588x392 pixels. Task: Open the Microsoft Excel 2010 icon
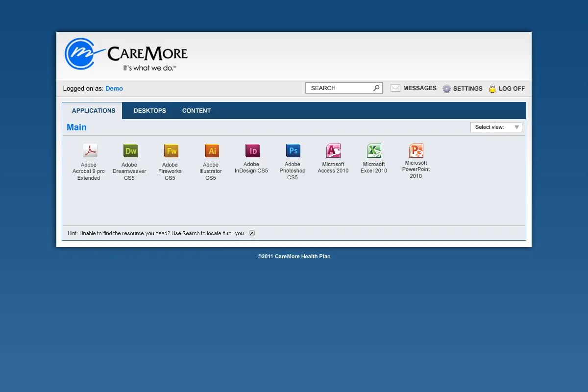pyautogui.click(x=374, y=150)
